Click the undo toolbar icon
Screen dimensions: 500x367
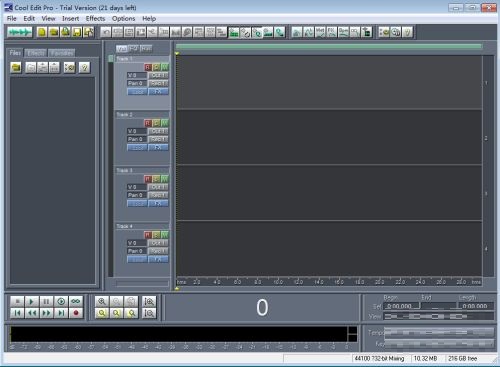[106, 32]
